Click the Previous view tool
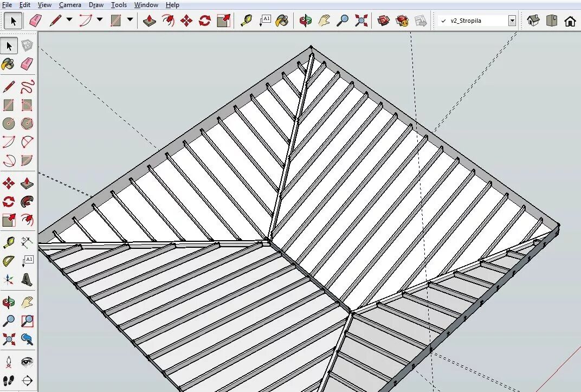 [27, 339]
